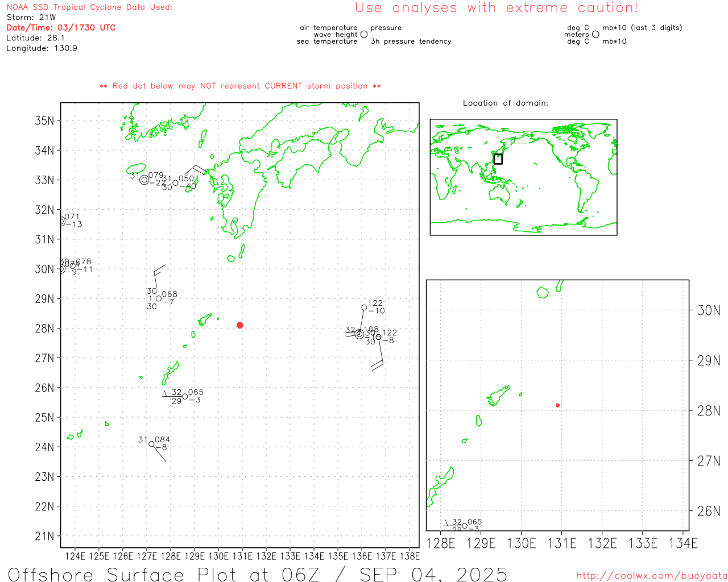Click the 'Storm: 21W' label

pos(31,18)
